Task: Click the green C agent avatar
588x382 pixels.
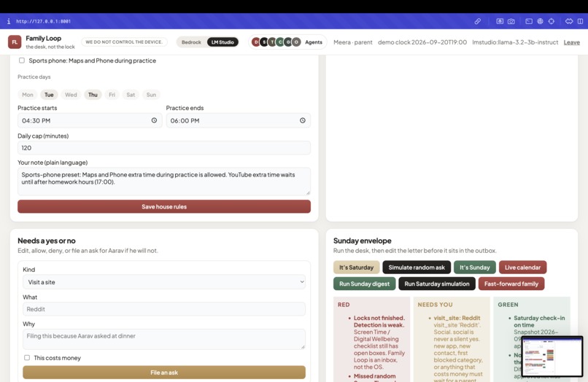Action: tap(279, 42)
